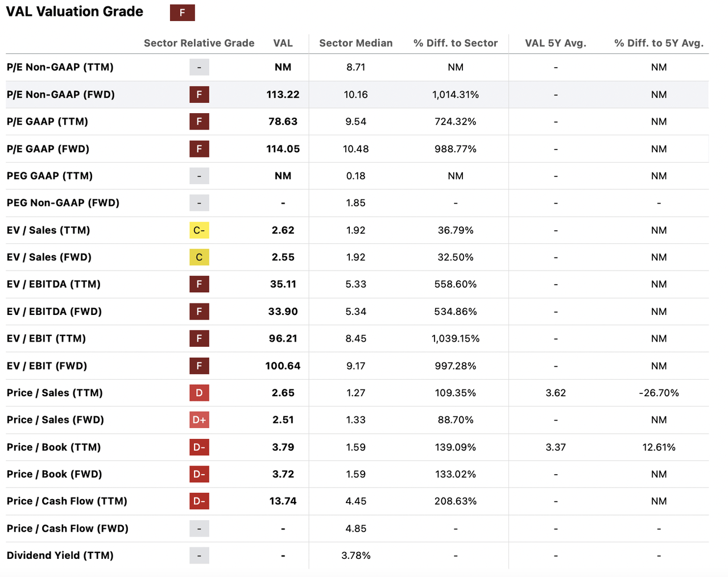
Task: Open the Dividend Yield (TTM) metric label
Action: pyautogui.click(x=60, y=555)
